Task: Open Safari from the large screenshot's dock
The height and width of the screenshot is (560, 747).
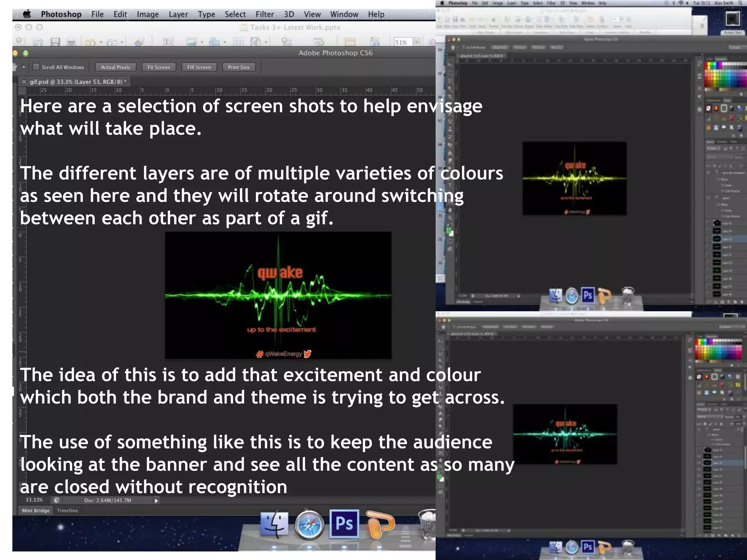Action: (x=309, y=525)
